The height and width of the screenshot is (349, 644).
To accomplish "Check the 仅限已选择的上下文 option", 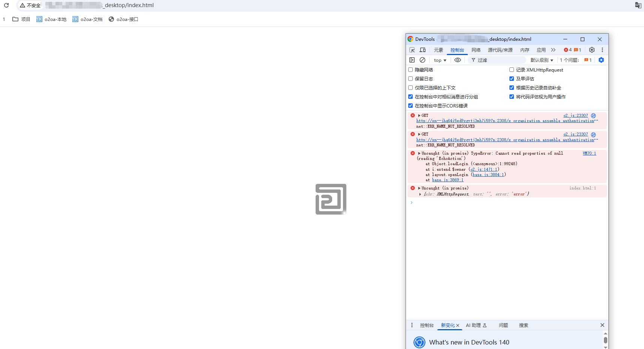I will coord(410,88).
